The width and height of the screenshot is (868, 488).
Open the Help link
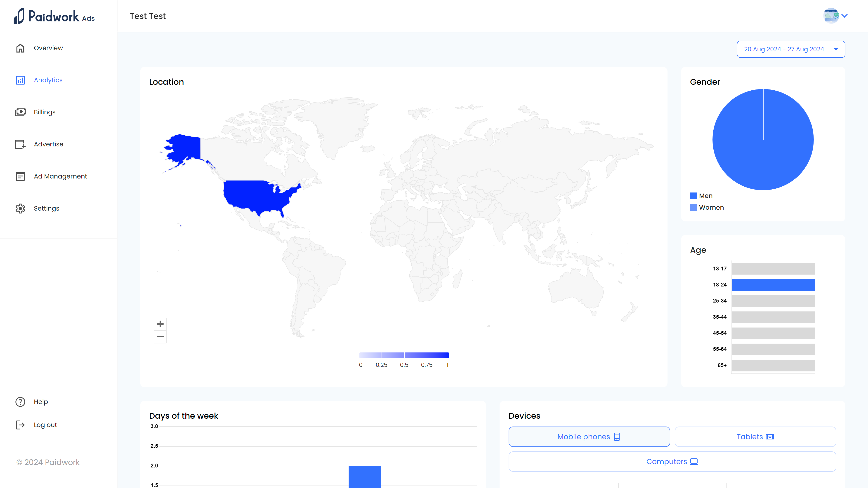pos(41,402)
